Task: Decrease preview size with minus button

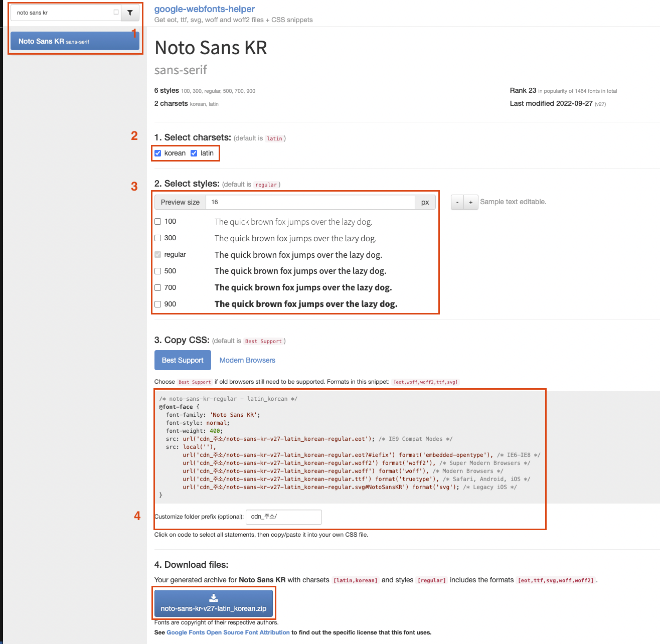Action: tap(457, 202)
